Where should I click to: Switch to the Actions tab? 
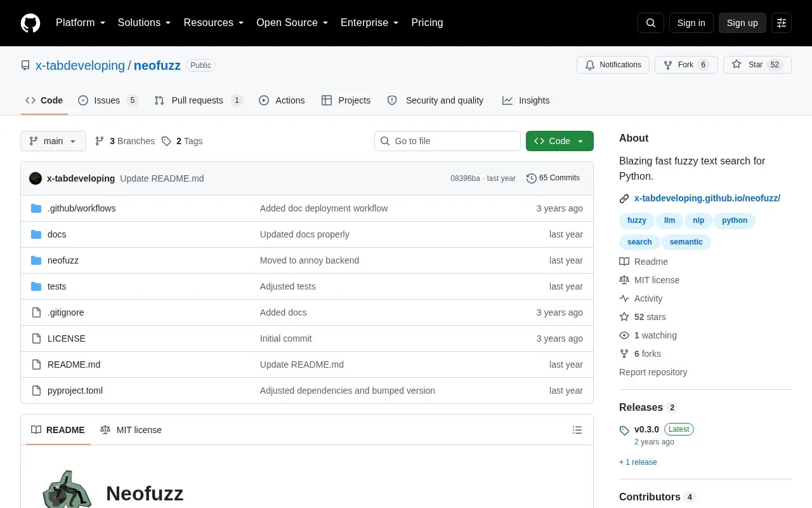tap(282, 100)
